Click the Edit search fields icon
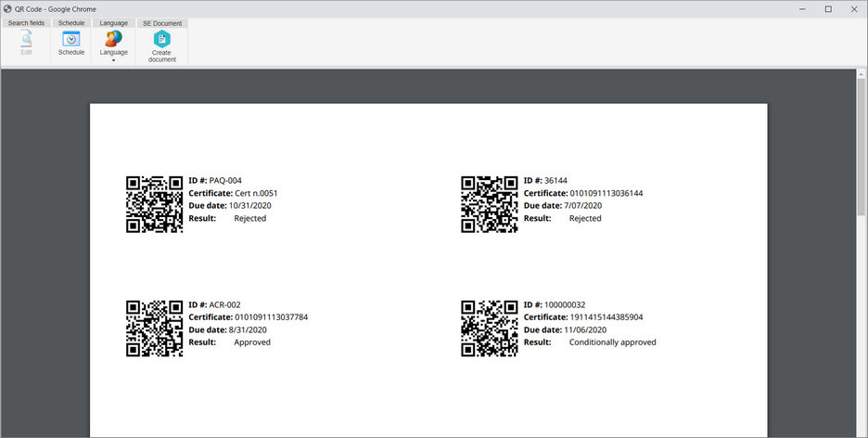 click(27, 39)
